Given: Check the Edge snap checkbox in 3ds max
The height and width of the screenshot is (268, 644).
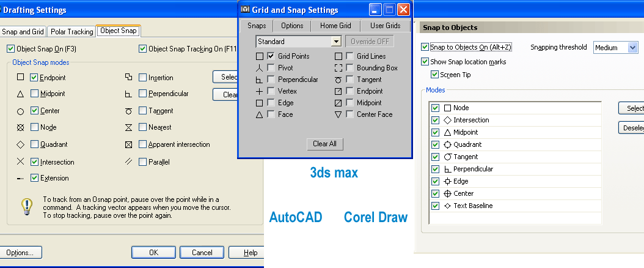Looking at the screenshot, I should pyautogui.click(x=271, y=103).
